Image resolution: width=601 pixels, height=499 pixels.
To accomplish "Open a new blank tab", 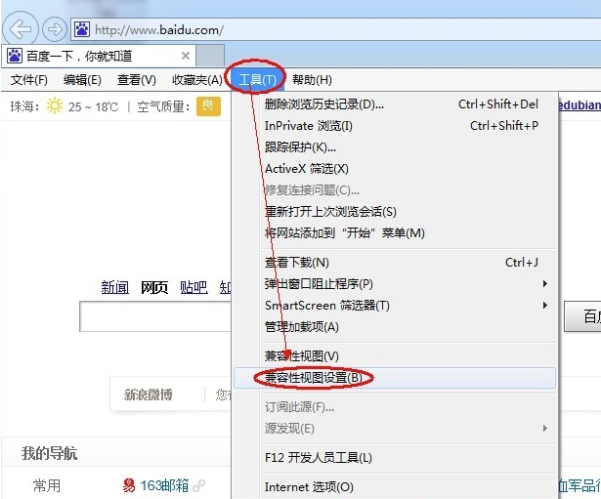I will [210, 56].
